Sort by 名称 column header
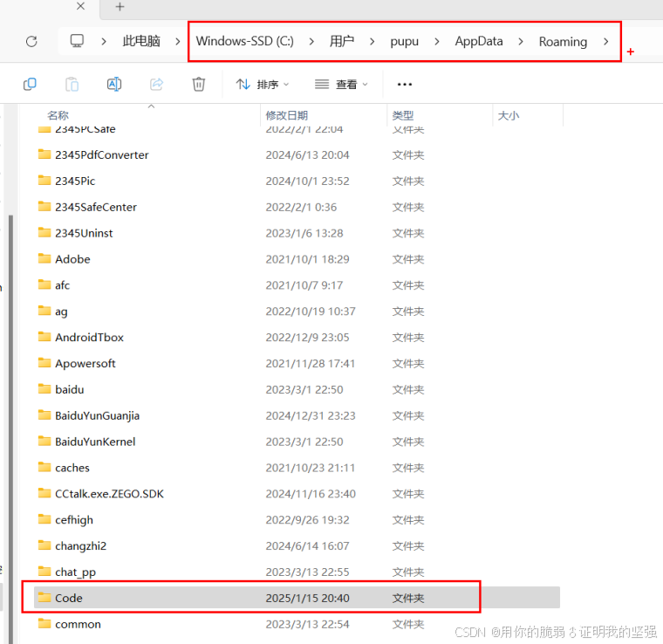663x644 pixels. point(58,115)
